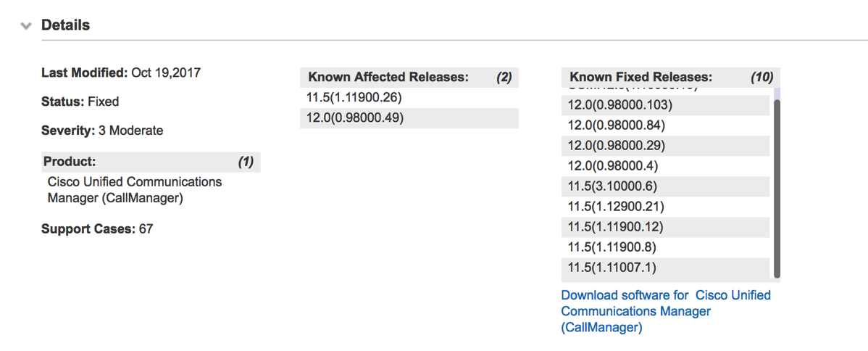Click the Fixed Releases list scrollbar
Viewport: 868px width, 351px height.
777,189
